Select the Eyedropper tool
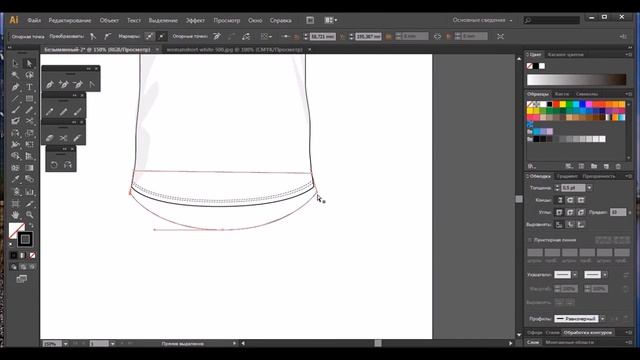 pyautogui.click(x=16, y=179)
